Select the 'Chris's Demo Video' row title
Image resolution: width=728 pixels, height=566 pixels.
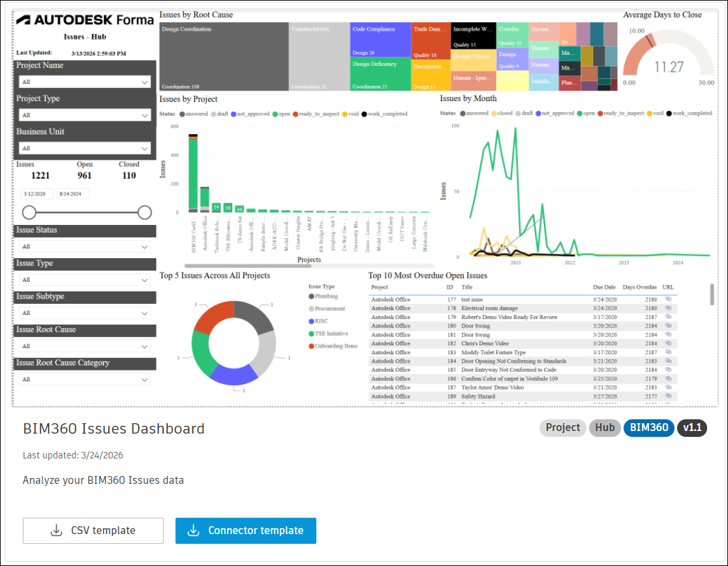pyautogui.click(x=485, y=344)
